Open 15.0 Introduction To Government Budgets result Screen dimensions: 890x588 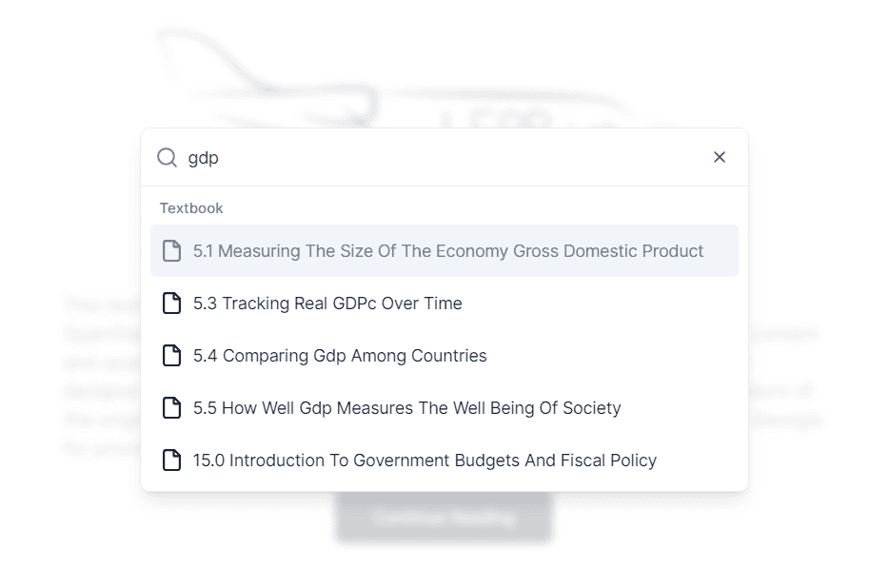425,461
